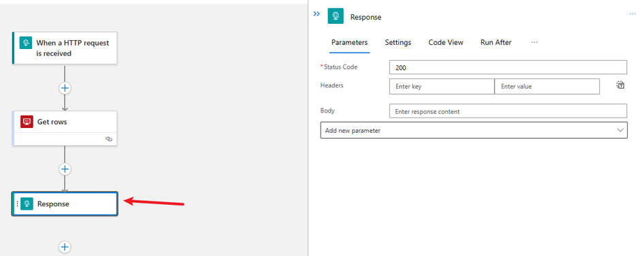Open the Settings tab

[398, 42]
